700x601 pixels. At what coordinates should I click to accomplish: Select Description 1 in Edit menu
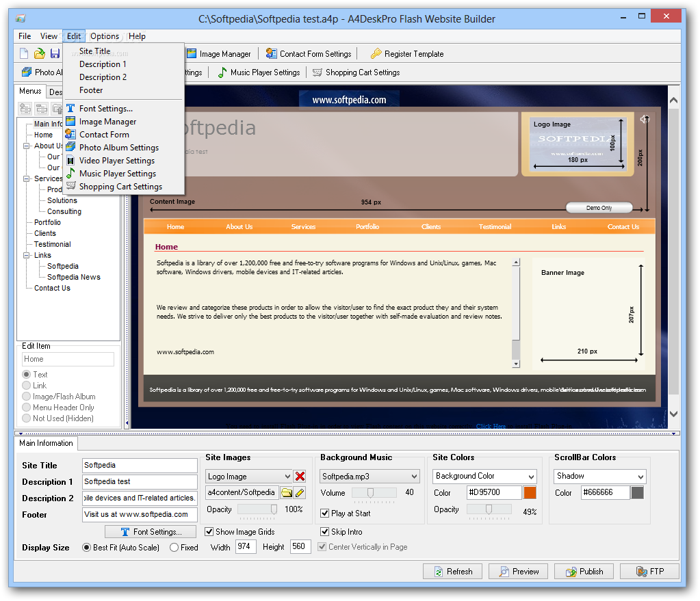click(x=124, y=64)
